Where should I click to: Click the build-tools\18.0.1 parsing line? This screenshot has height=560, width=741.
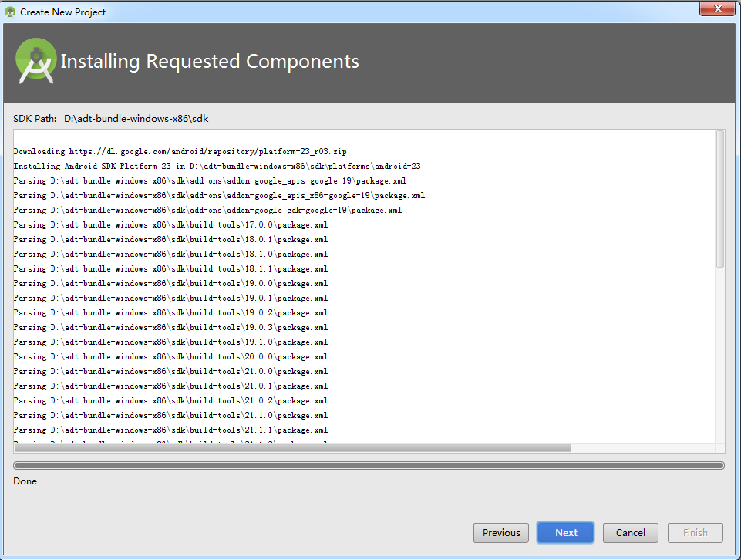tap(170, 240)
